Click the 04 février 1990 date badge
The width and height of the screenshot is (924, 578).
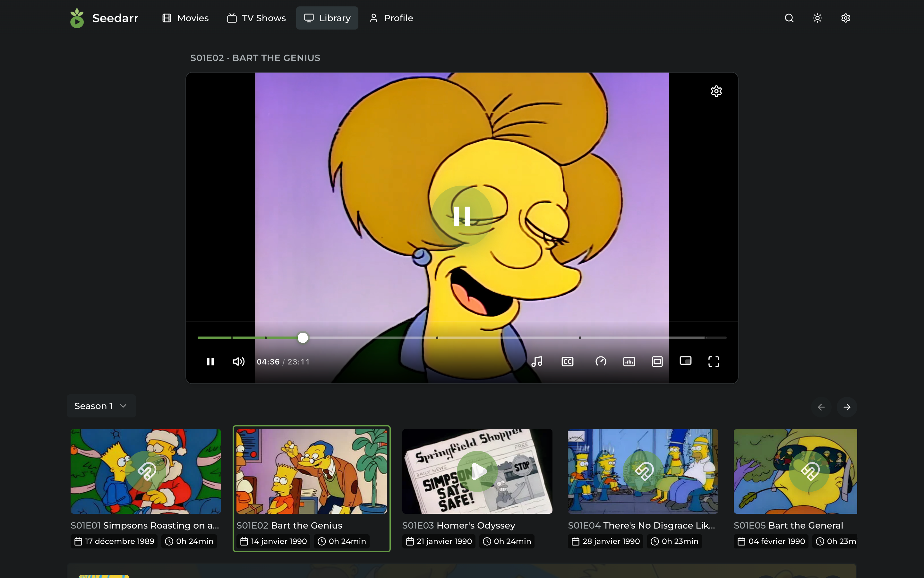(771, 541)
